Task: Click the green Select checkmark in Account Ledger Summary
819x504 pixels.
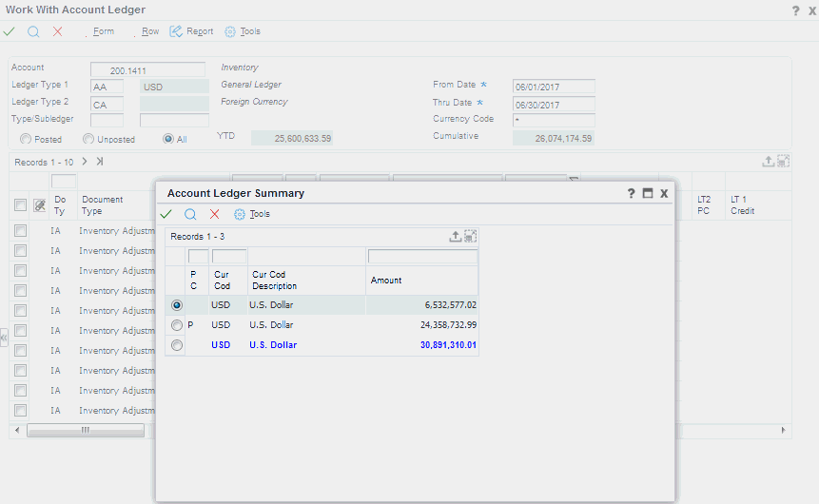Action: tap(166, 214)
